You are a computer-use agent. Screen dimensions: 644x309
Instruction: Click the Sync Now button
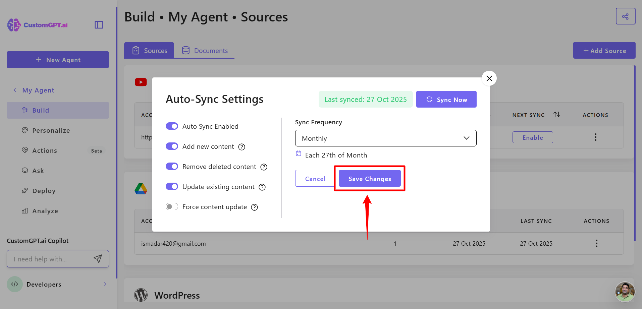(446, 99)
